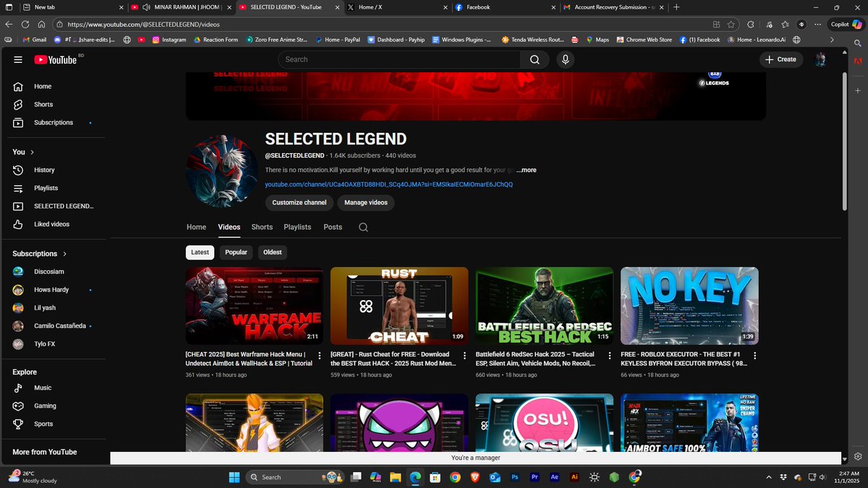Open Brave browser from the taskbar
Screen dimensions: 868x488
tap(475, 477)
